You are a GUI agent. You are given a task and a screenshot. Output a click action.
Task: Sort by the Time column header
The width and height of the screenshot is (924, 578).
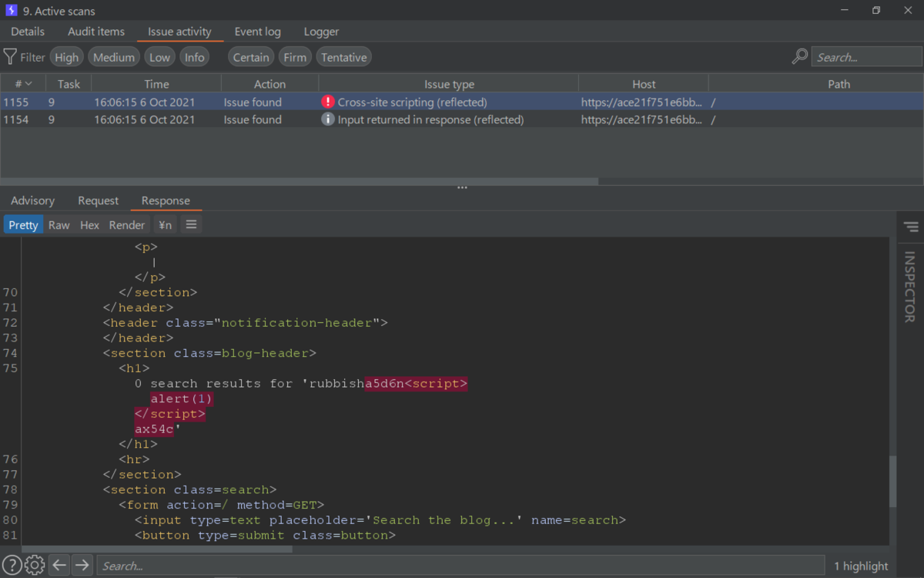tap(156, 84)
